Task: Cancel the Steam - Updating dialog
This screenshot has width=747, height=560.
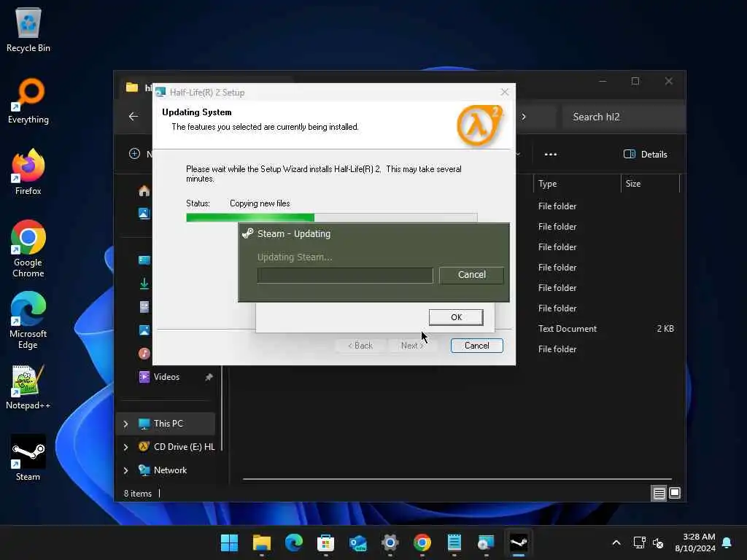Action: [472, 275]
